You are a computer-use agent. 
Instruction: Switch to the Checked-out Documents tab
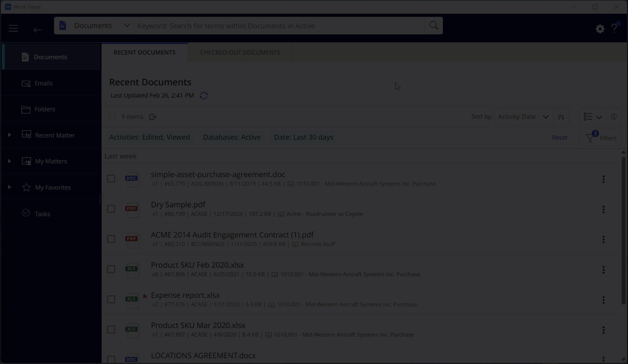(x=240, y=52)
